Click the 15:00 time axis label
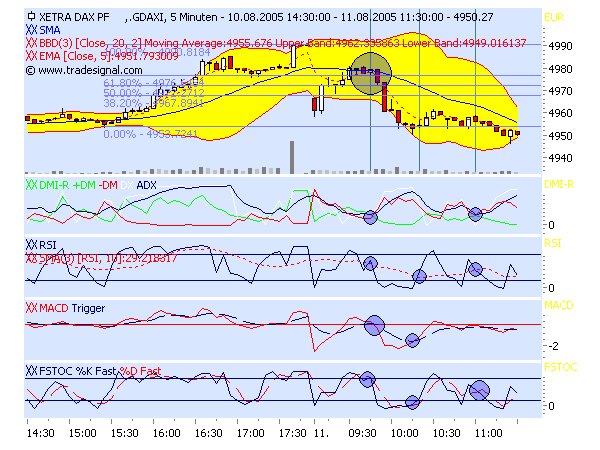The height and width of the screenshot is (450, 600). click(x=82, y=433)
